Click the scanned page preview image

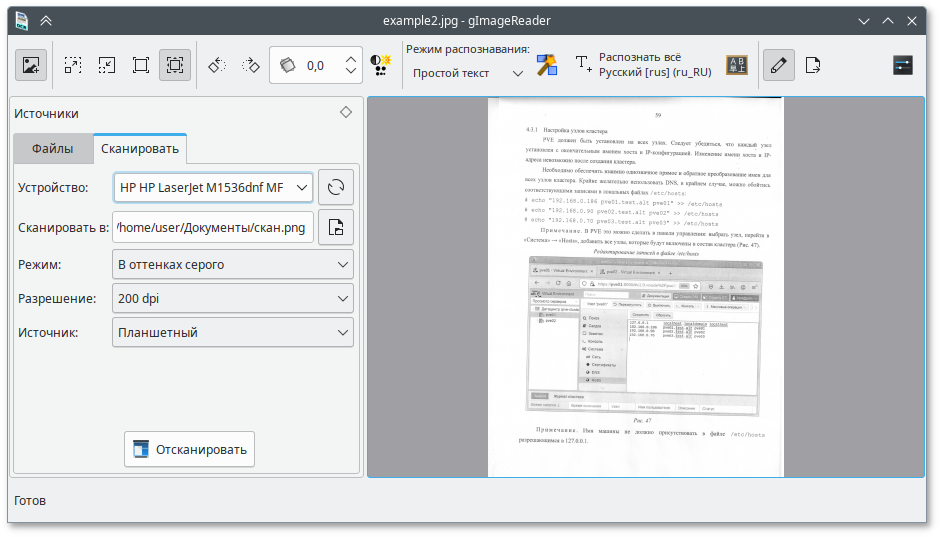(x=635, y=287)
